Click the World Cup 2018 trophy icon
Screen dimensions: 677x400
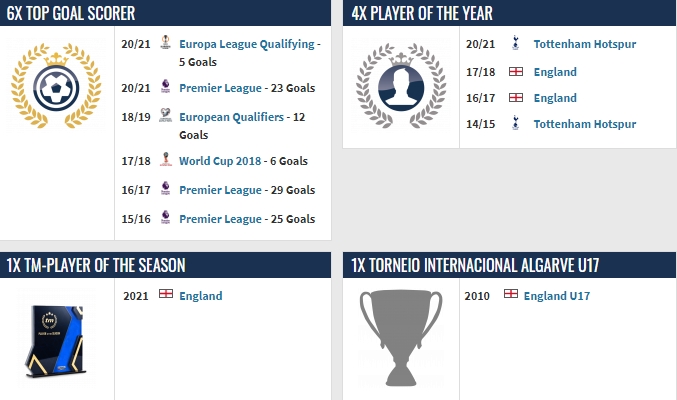pos(165,159)
